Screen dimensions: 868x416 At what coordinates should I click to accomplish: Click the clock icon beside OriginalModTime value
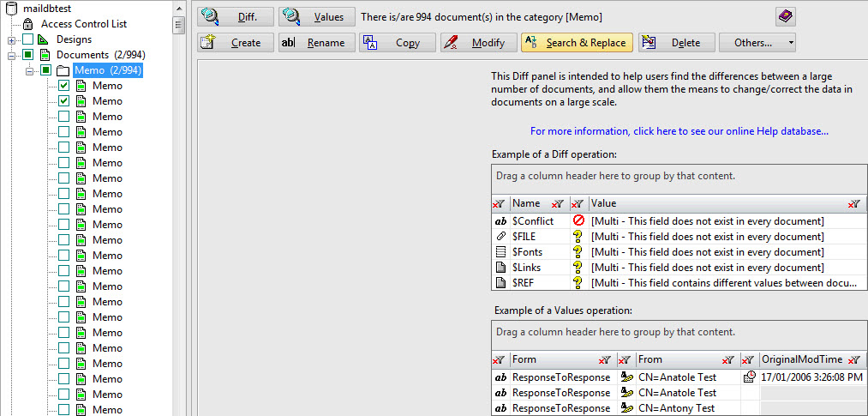749,377
